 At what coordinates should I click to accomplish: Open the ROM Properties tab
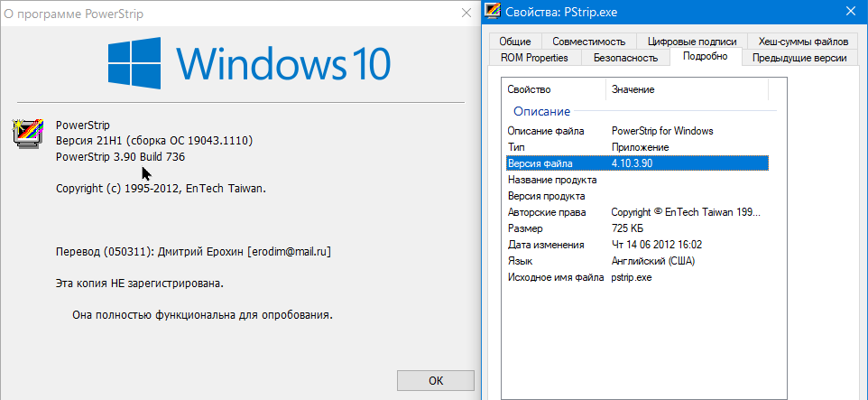coord(534,58)
